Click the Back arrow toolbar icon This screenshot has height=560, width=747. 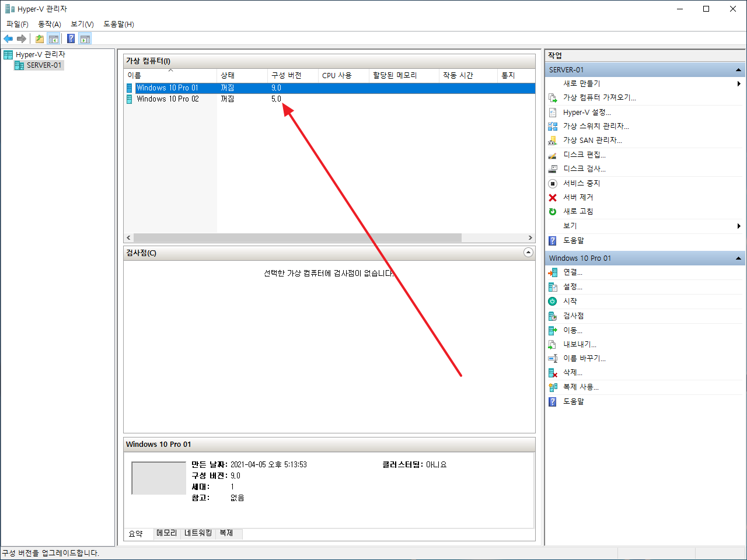tap(8, 38)
